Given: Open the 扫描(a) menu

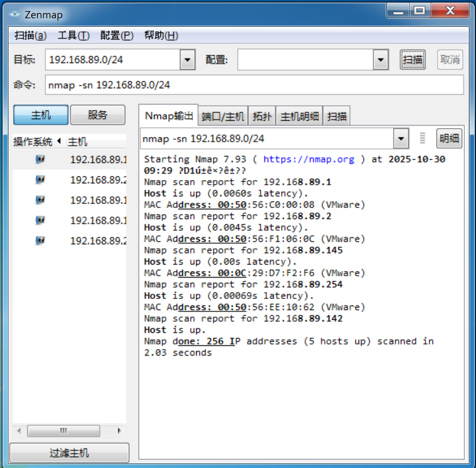Looking at the screenshot, I should click(31, 35).
